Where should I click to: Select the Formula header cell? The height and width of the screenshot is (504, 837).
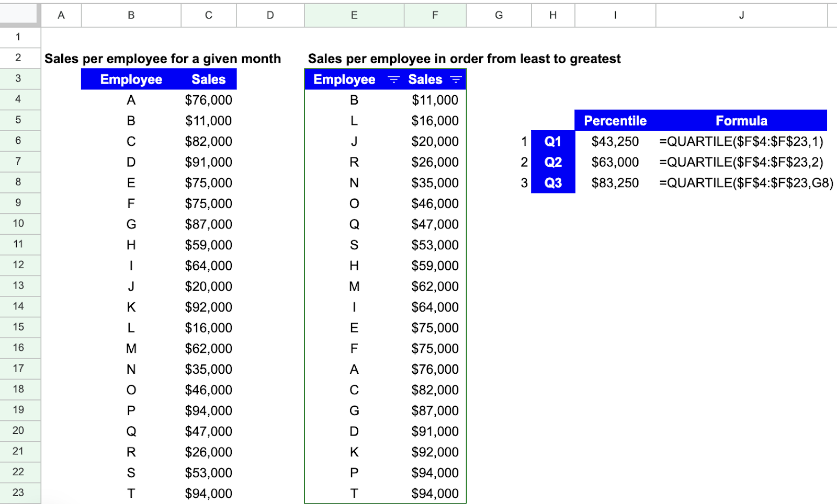742,121
